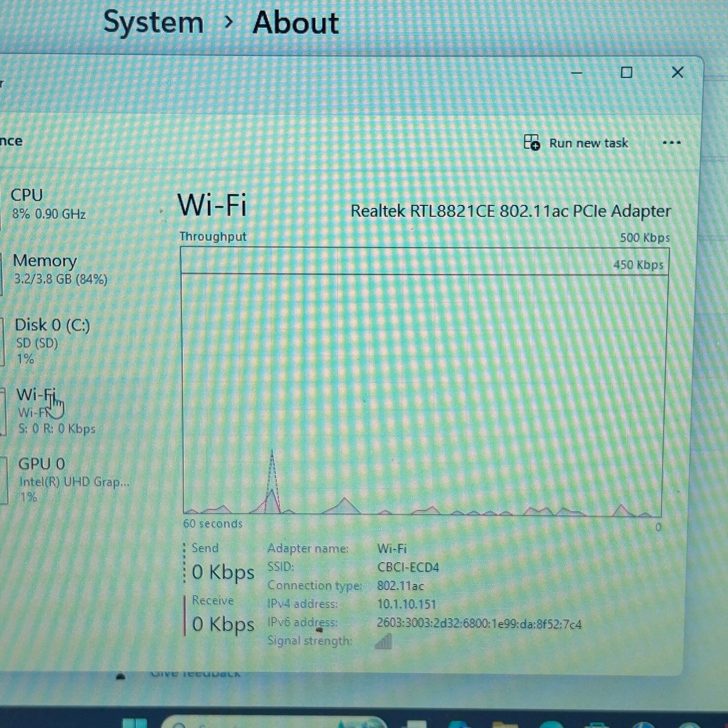Click the Realtek RTL8821CE adapter title
This screenshot has width=728, height=728.
click(x=511, y=211)
